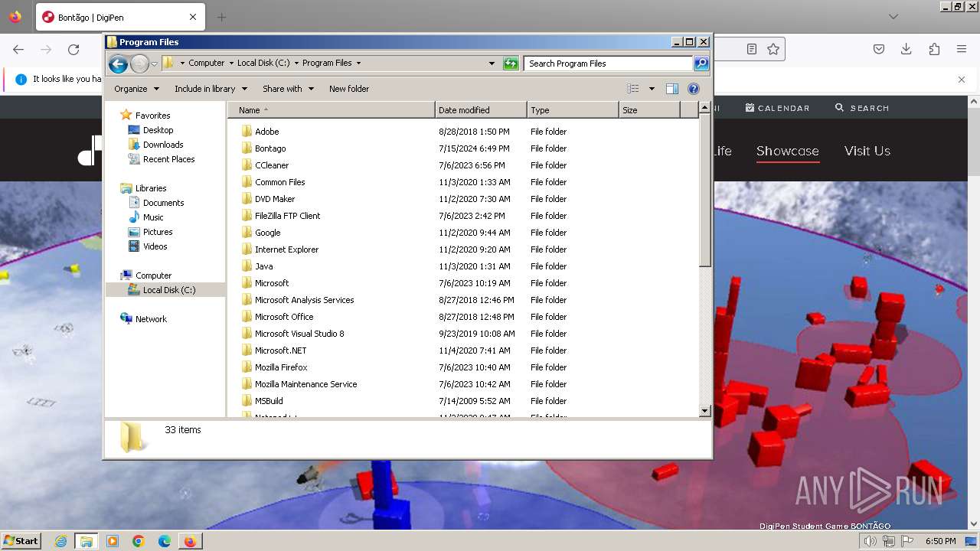The width and height of the screenshot is (980, 551).
Task: Click the file list scroll down arrow
Action: (x=705, y=411)
